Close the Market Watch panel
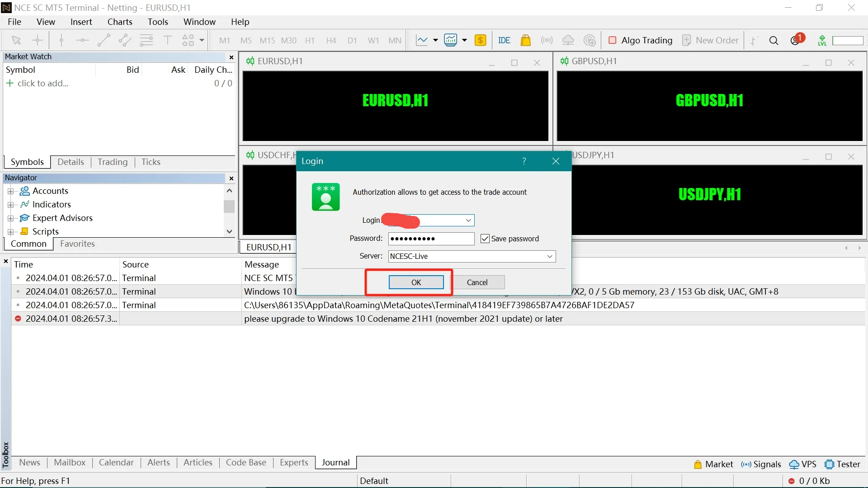Viewport: 868px width, 488px height. [231, 57]
